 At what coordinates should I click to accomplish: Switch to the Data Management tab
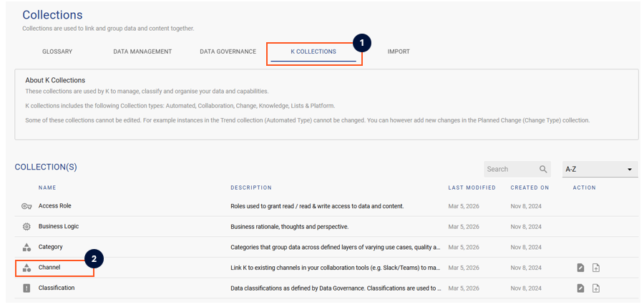[x=142, y=52]
